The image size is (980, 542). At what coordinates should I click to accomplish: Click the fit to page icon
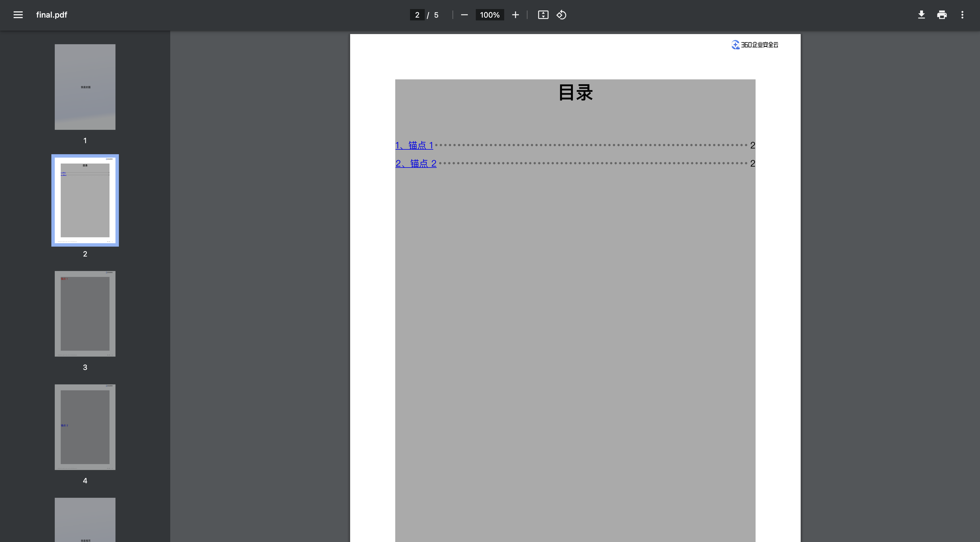coord(543,15)
